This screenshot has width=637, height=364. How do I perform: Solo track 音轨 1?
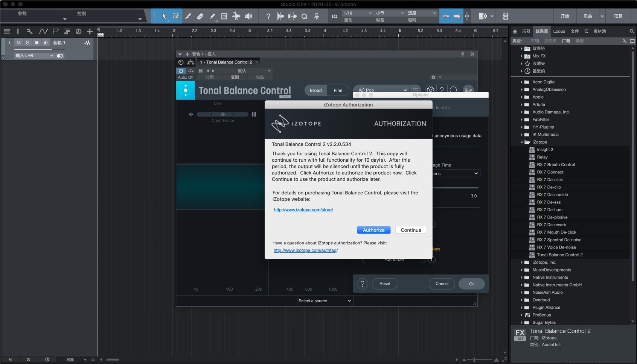coord(27,43)
